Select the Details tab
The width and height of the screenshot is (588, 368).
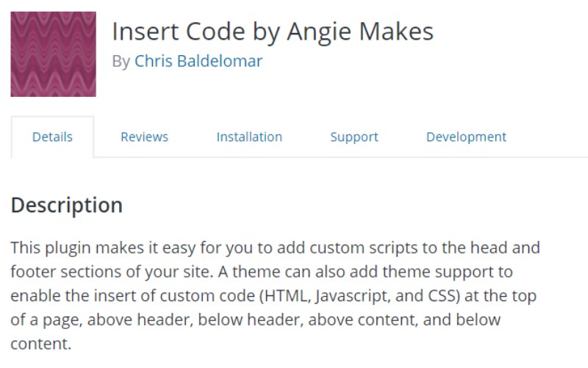tap(52, 137)
